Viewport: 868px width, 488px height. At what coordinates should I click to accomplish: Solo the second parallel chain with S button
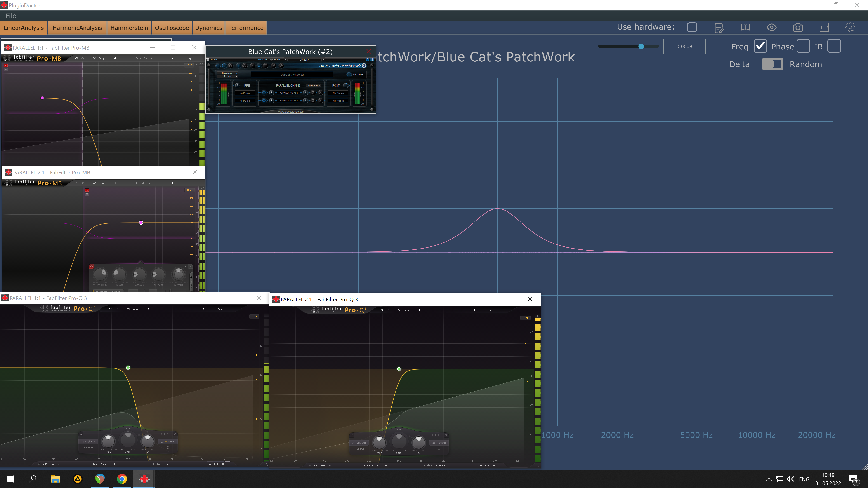(321, 101)
